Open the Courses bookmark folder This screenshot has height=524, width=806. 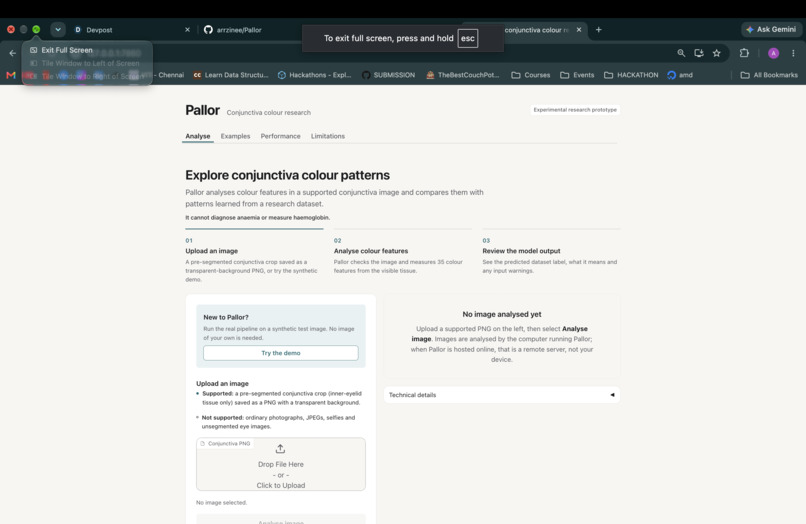[530, 75]
